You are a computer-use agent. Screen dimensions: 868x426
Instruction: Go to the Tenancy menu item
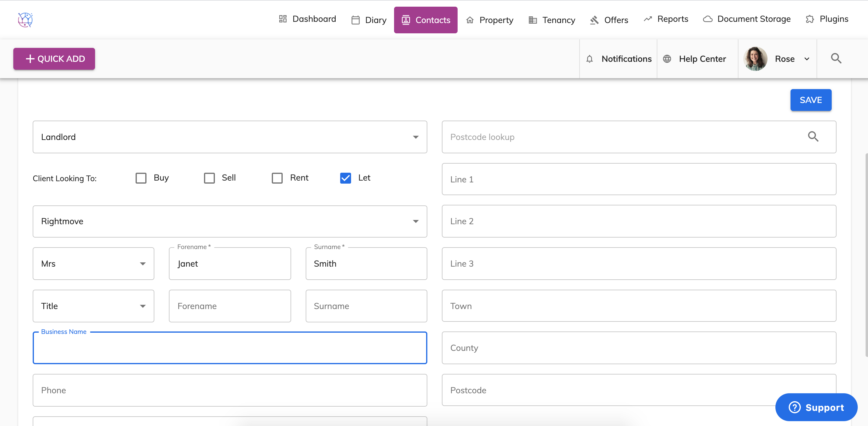tap(552, 20)
